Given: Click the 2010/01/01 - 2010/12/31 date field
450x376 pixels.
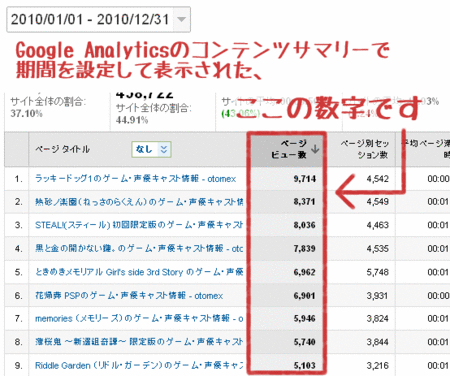Looking at the screenshot, I should (x=99, y=19).
